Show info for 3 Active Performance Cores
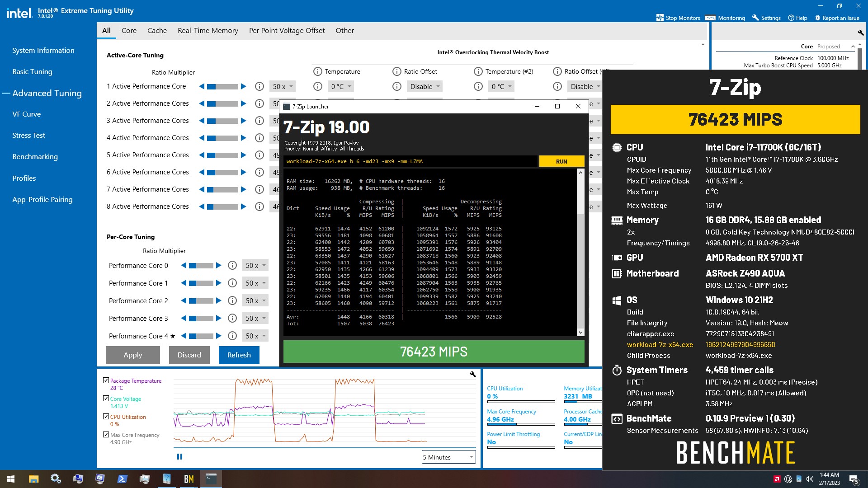The image size is (868, 488). click(x=259, y=121)
